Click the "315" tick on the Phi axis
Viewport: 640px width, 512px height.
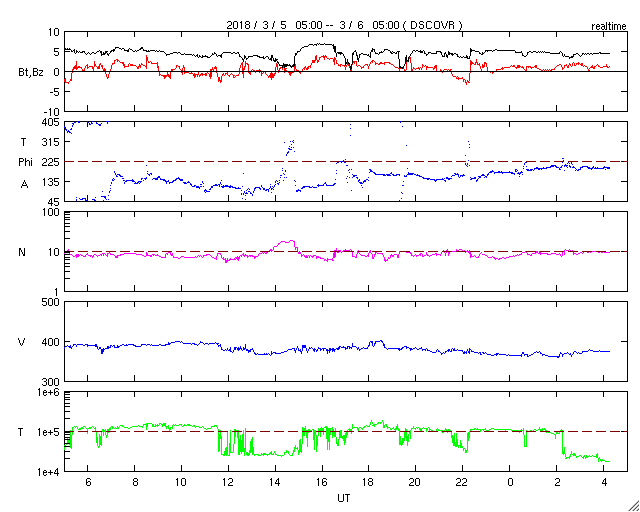click(53, 142)
